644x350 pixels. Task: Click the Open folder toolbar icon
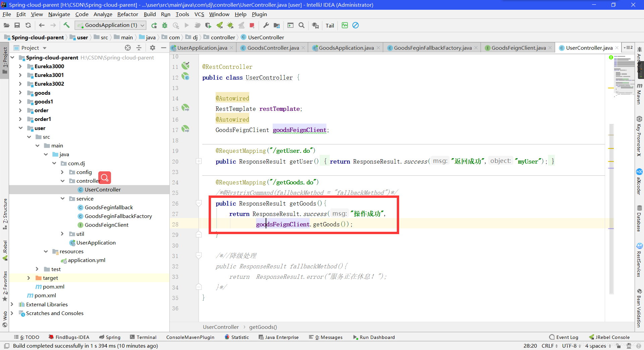coord(6,25)
